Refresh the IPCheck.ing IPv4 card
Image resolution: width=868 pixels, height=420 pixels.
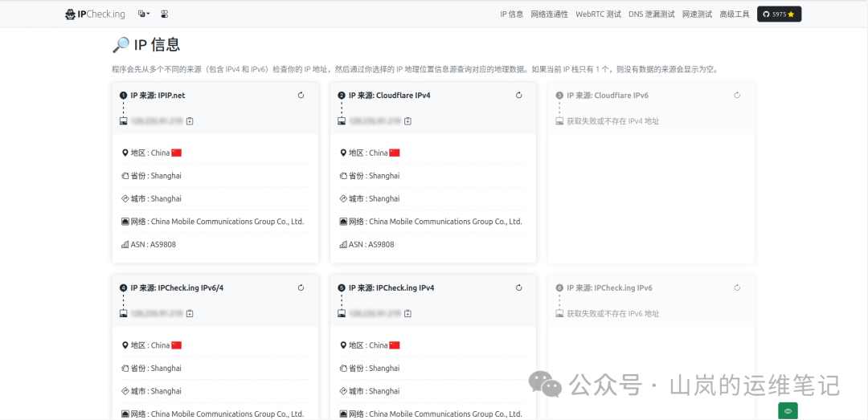[x=518, y=287]
